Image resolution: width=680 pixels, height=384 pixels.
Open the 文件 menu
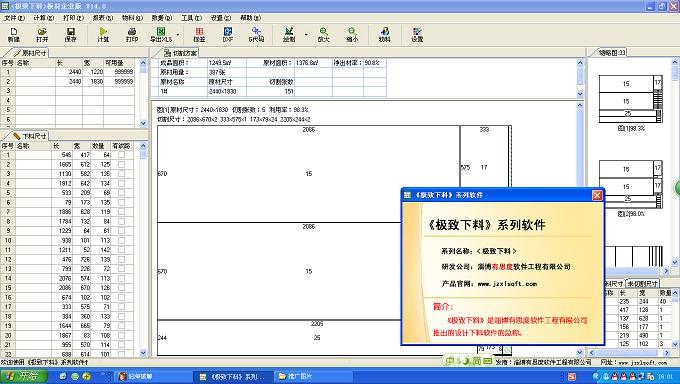tap(14, 18)
